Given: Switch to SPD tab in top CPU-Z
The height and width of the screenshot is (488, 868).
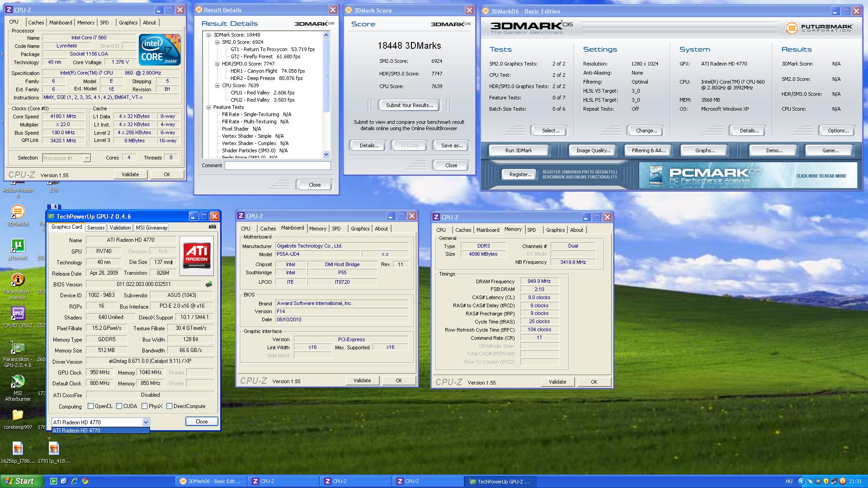Looking at the screenshot, I should pos(104,23).
